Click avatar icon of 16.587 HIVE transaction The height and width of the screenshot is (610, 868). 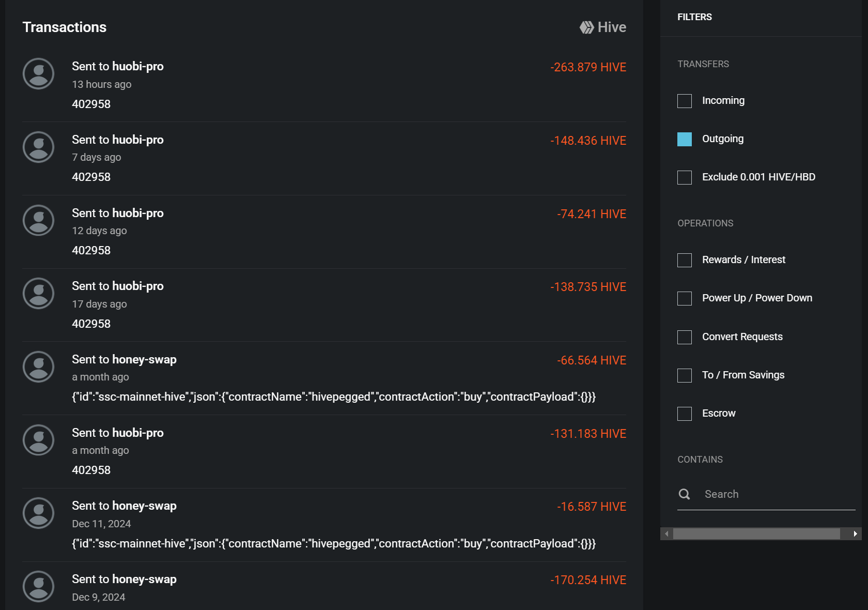(39, 513)
